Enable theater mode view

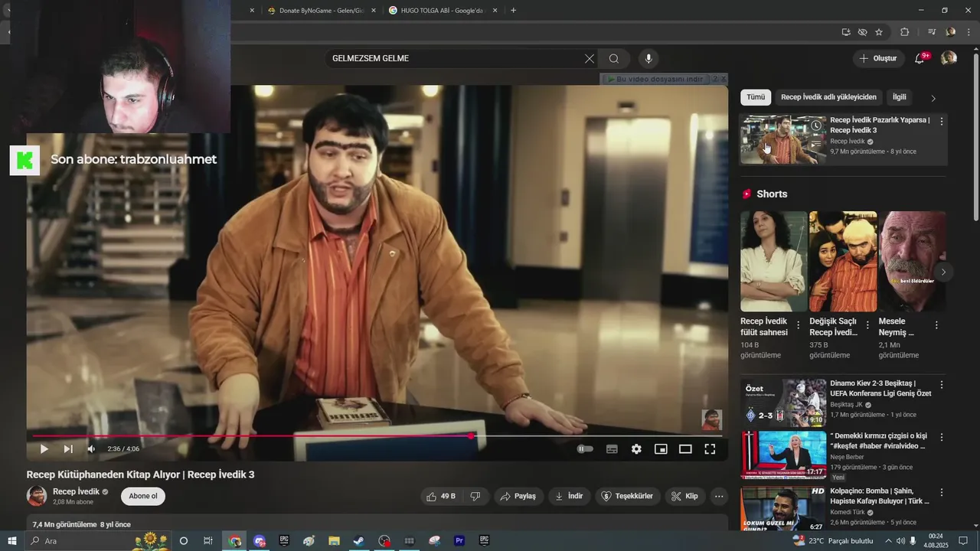[x=685, y=449]
